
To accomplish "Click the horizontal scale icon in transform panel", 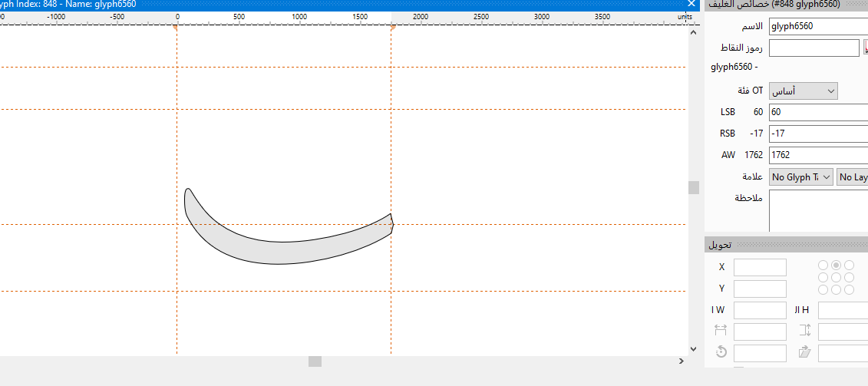I will (x=721, y=330).
